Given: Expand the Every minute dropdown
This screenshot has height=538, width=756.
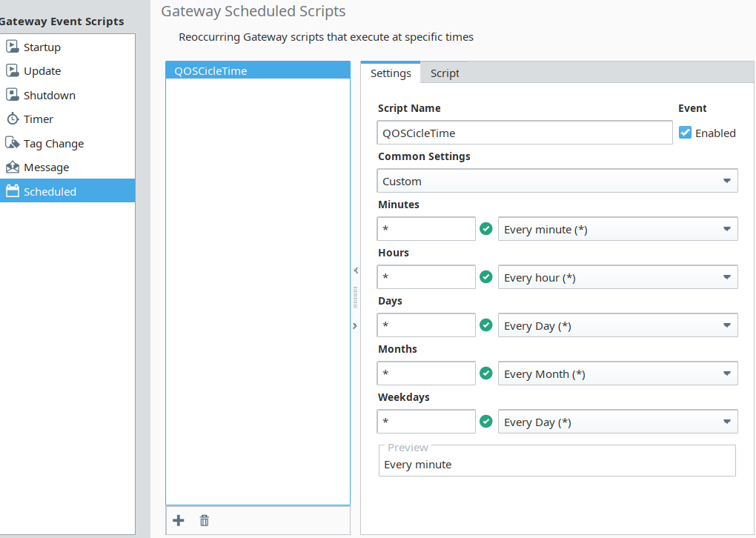Looking at the screenshot, I should click(617, 229).
